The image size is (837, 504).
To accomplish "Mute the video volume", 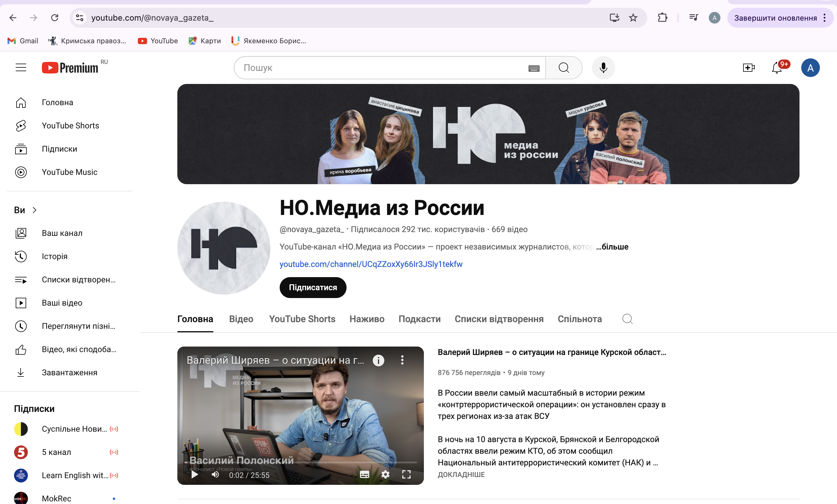I will [x=215, y=474].
